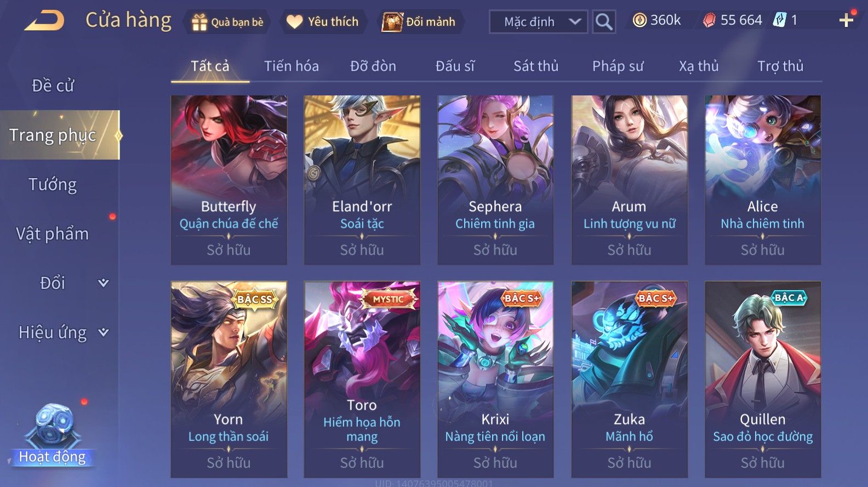Switch to the Sát thủ tab
This screenshot has height=487, width=868.
coord(535,66)
